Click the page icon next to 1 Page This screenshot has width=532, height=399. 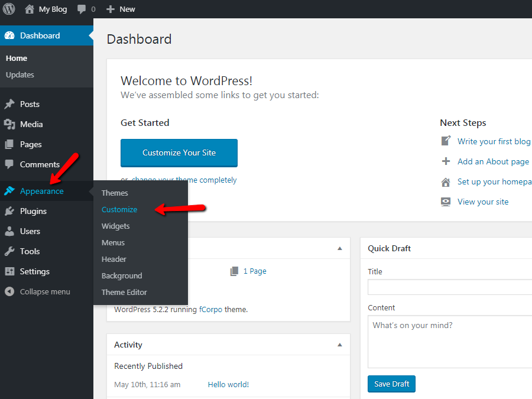click(234, 271)
